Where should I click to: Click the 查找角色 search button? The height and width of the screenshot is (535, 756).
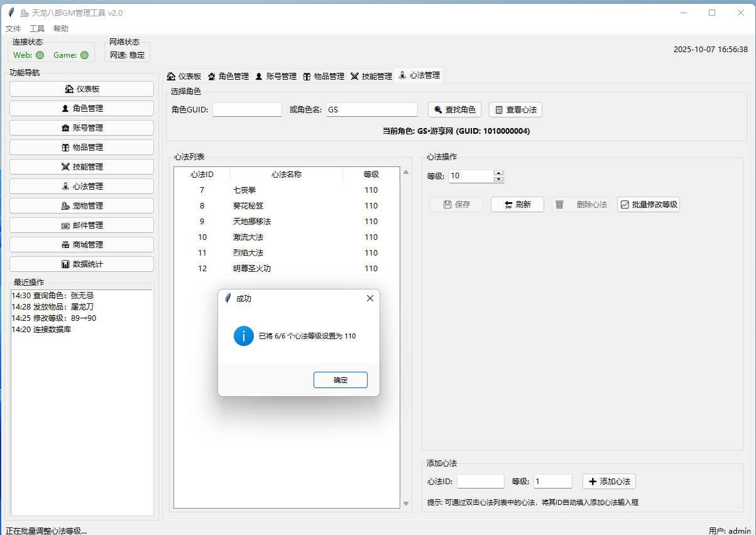coord(454,110)
